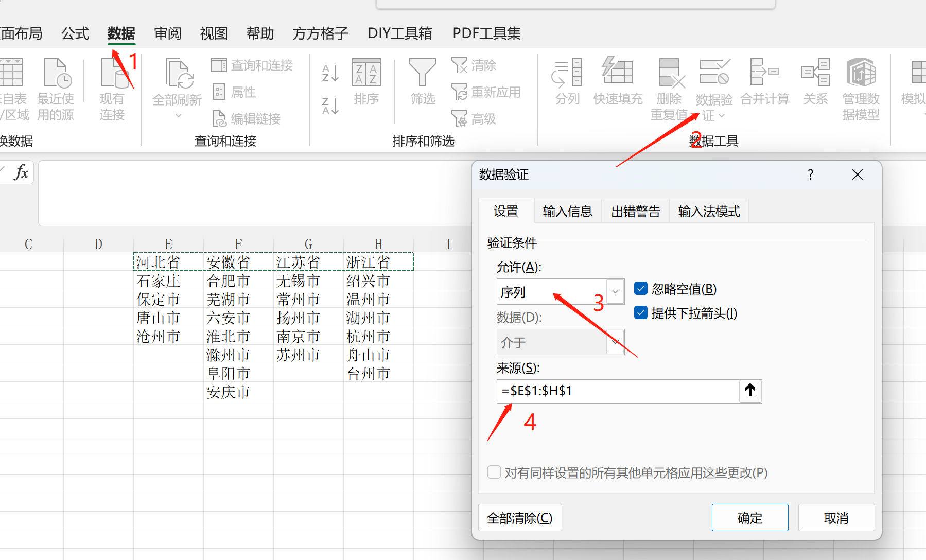Image resolution: width=926 pixels, height=560 pixels.
Task: Select cell containing 石家庄
Action: pyautogui.click(x=168, y=280)
